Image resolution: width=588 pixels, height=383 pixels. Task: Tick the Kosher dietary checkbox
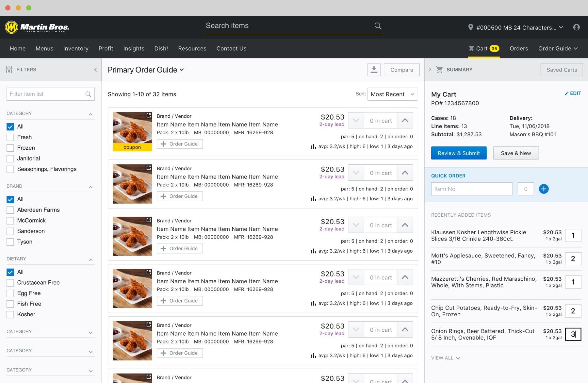pos(10,315)
